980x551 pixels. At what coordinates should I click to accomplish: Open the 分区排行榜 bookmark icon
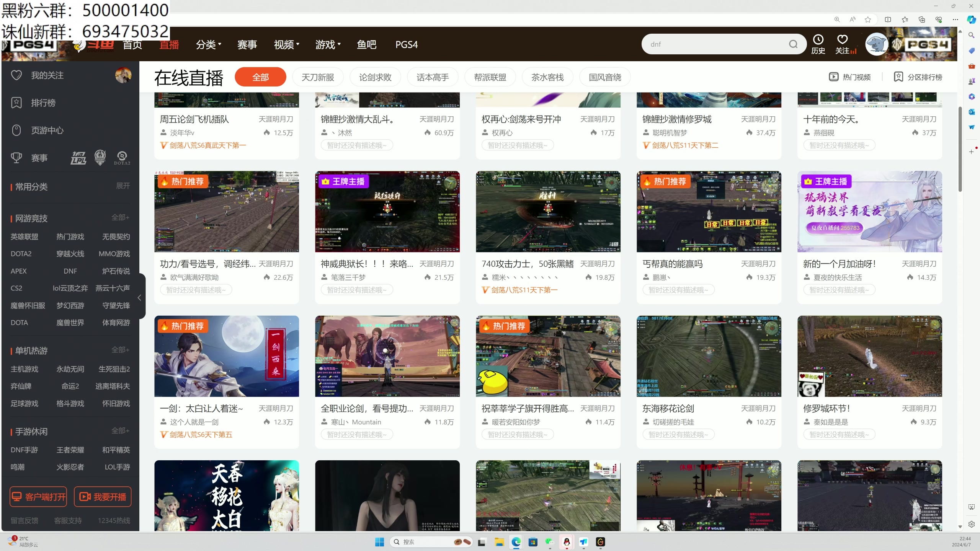point(898,77)
